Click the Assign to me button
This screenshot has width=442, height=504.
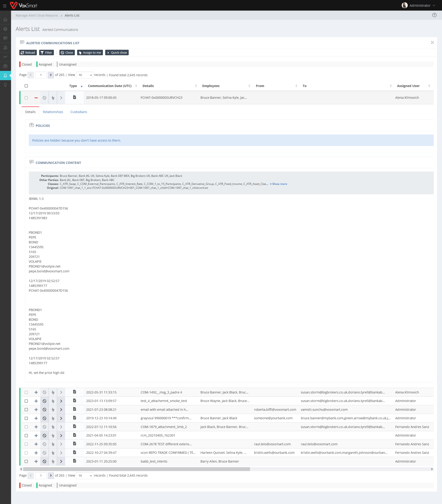click(x=90, y=52)
